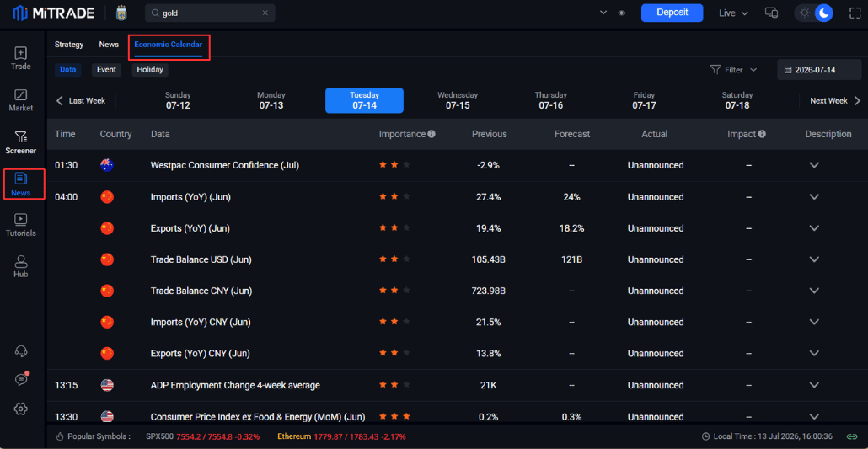Screen dimensions: 868x449
Task: Switch to the Strategy tab
Action: click(69, 45)
